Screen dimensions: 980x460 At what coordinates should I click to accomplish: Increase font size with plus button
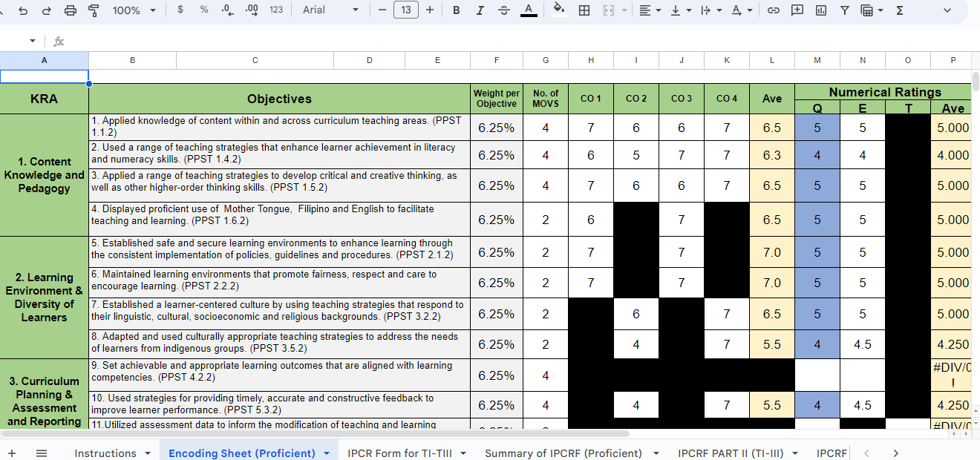(429, 10)
